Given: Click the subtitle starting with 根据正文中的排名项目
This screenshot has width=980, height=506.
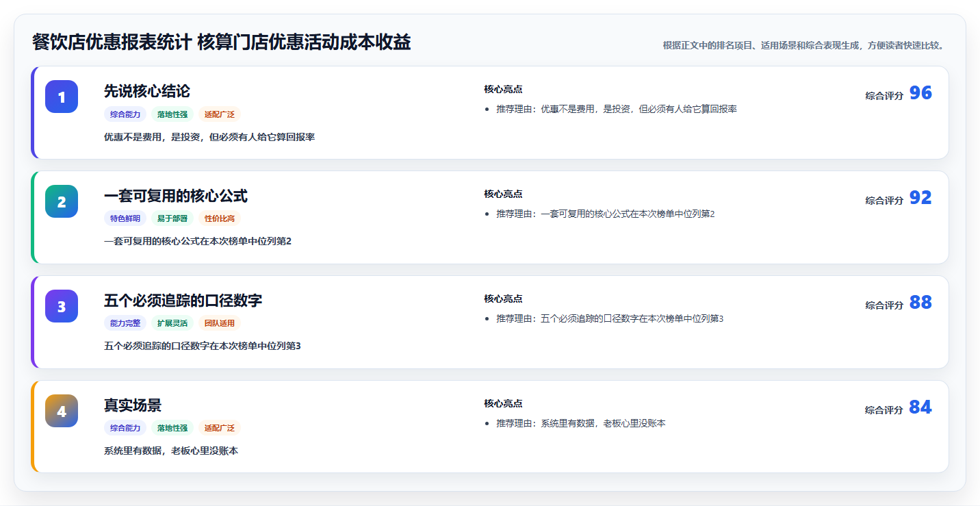Looking at the screenshot, I should [803, 46].
